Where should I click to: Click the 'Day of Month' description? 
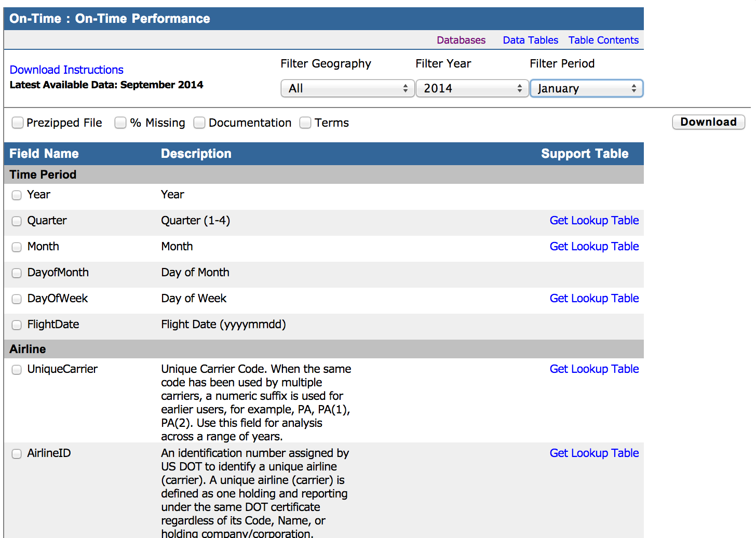coord(195,272)
